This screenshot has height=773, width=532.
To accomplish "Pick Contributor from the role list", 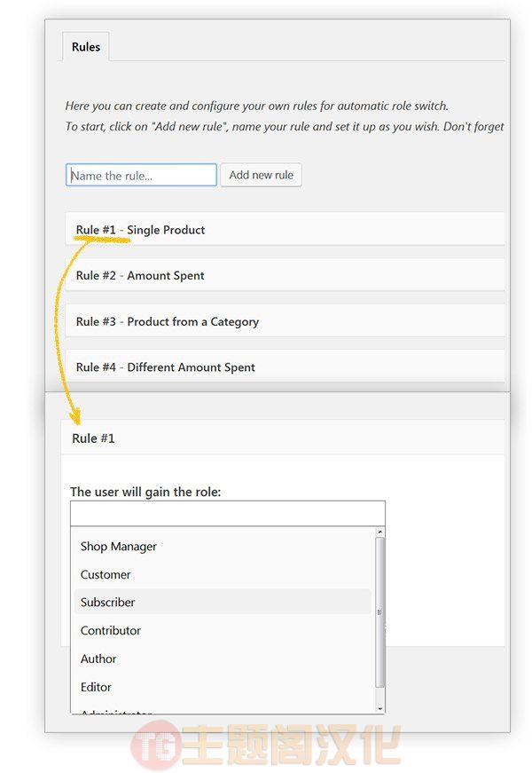I will [x=223, y=630].
